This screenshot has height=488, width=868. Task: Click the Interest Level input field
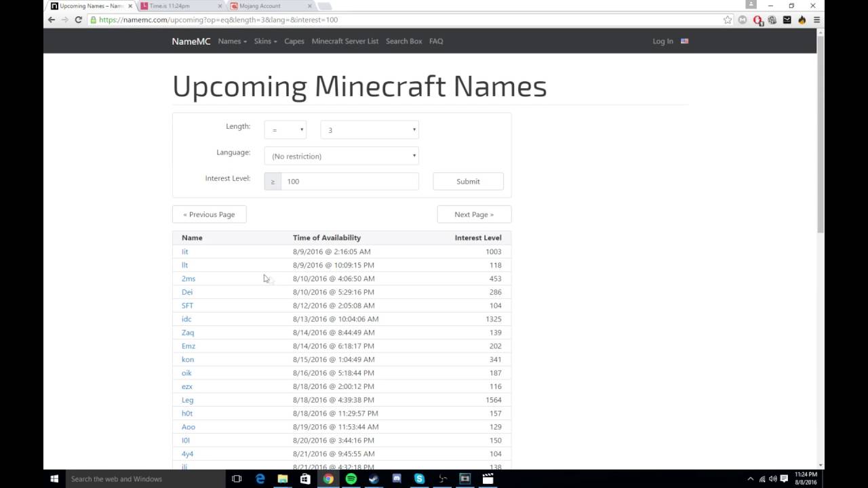point(350,181)
